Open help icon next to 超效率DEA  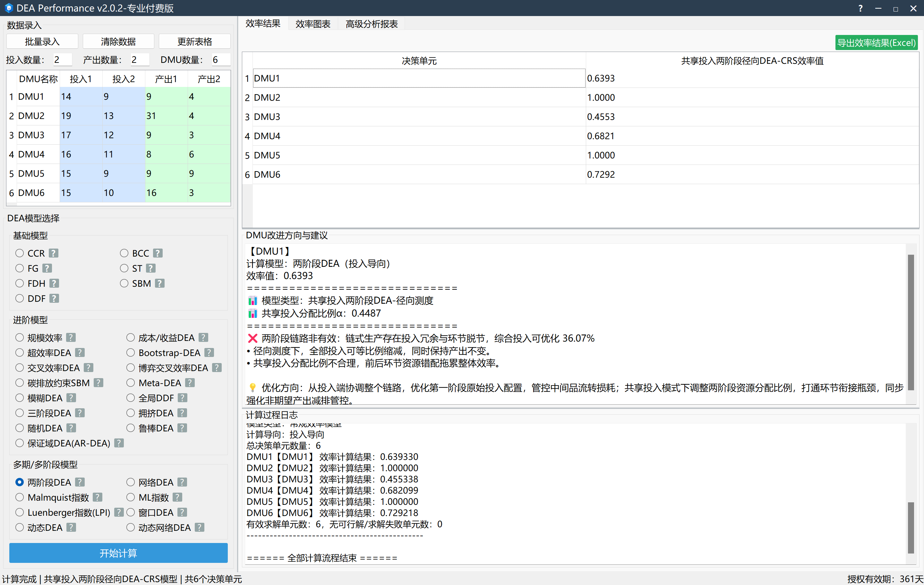point(80,352)
